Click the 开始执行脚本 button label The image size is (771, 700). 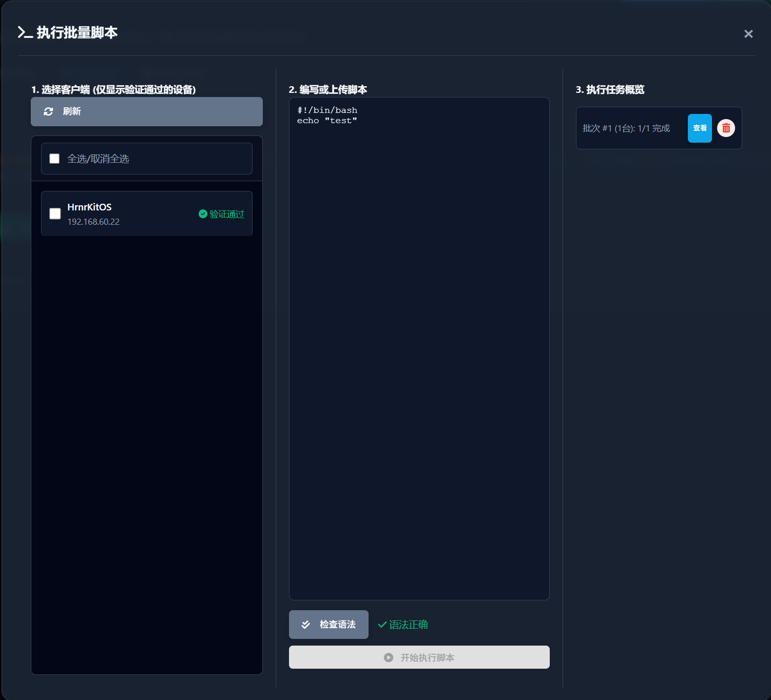[427, 657]
